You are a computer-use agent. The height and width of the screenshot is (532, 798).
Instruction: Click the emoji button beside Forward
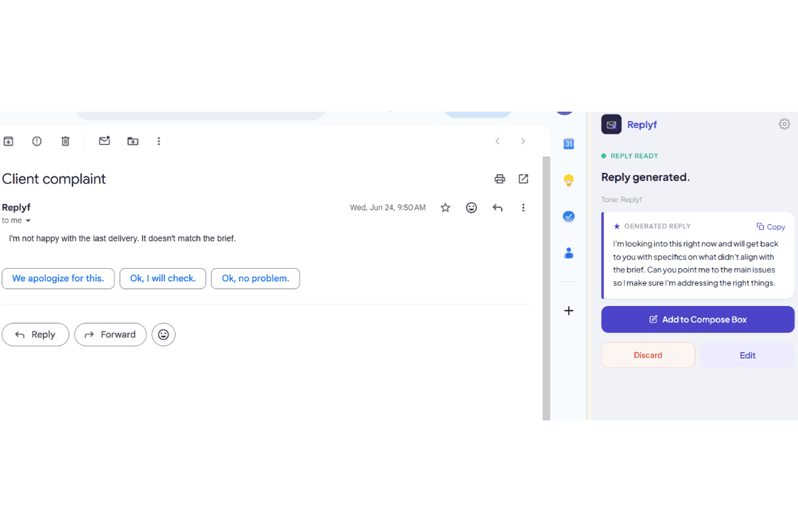[x=164, y=334]
